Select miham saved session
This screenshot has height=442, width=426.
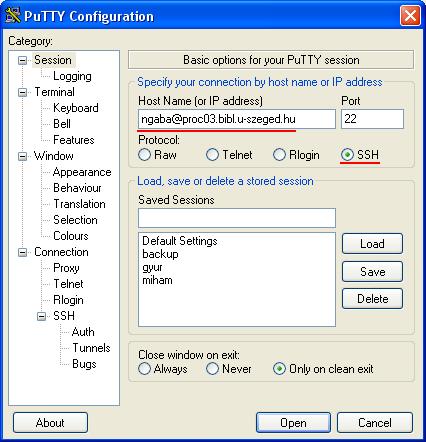click(157, 280)
